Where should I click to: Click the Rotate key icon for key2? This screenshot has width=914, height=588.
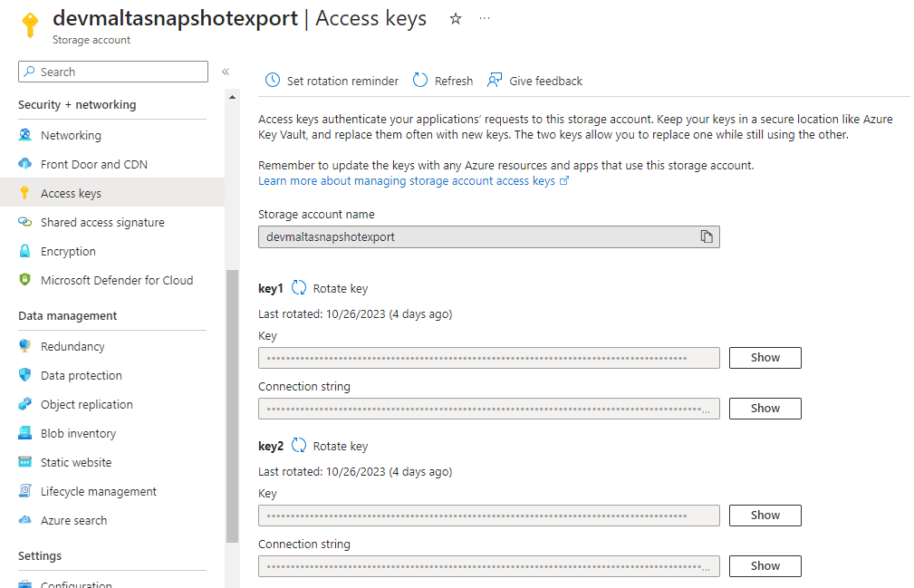tap(299, 445)
